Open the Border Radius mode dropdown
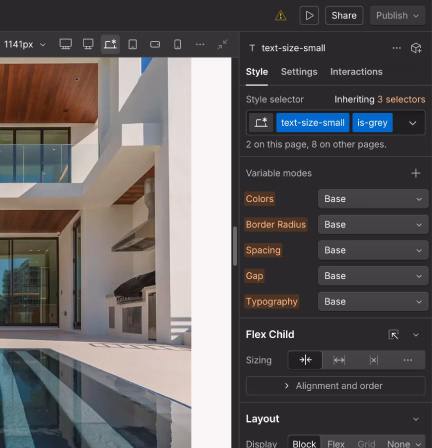This screenshot has width=432, height=448. point(373,225)
